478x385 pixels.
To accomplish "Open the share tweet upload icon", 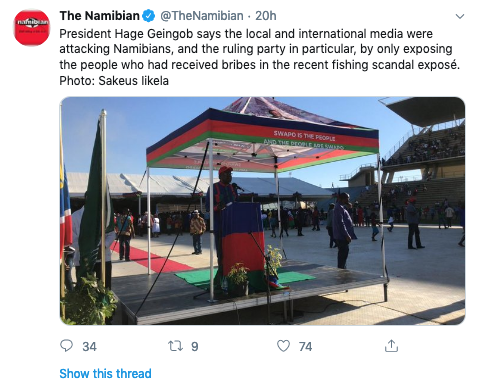I will pyautogui.click(x=391, y=346).
